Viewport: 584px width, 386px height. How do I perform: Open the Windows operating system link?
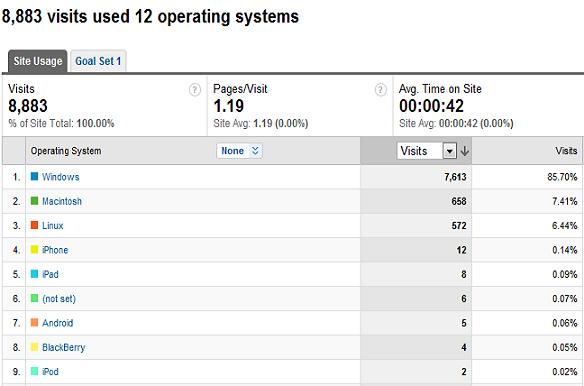61,177
